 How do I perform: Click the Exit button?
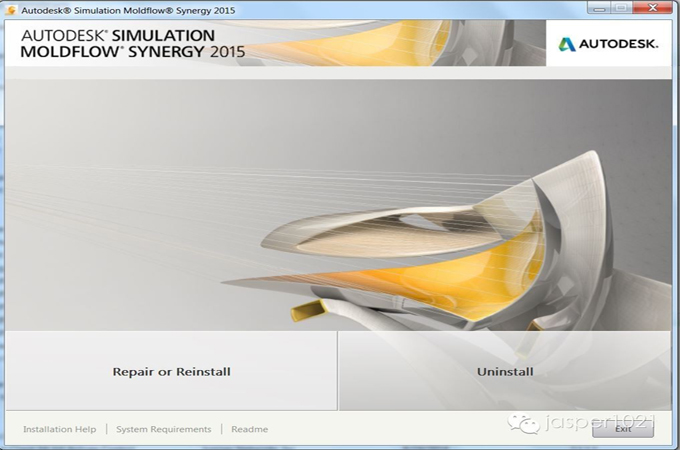[623, 429]
